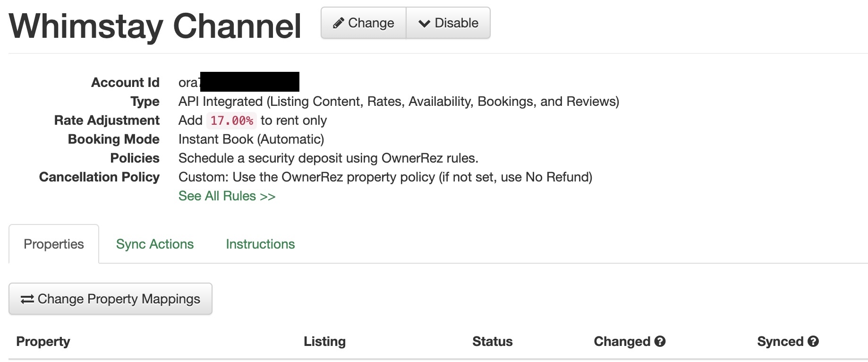The height and width of the screenshot is (362, 868).
Task: Open the Instructions tab
Action: click(260, 244)
